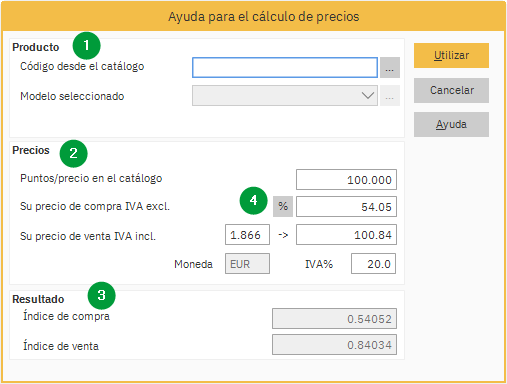Edit the IVA% field showing 20.0
This screenshot has width=507, height=384.
click(373, 264)
